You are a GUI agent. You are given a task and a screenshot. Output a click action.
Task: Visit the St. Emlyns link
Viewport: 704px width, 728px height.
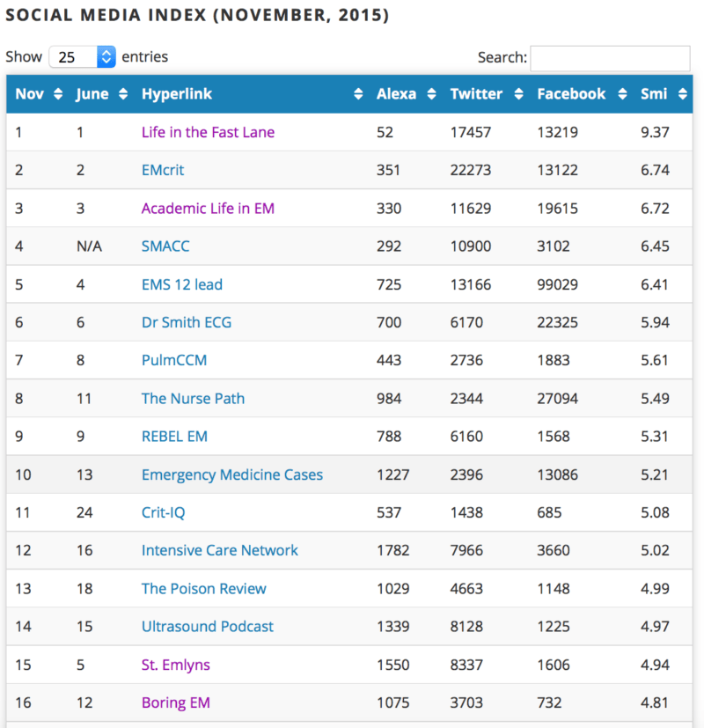176,665
